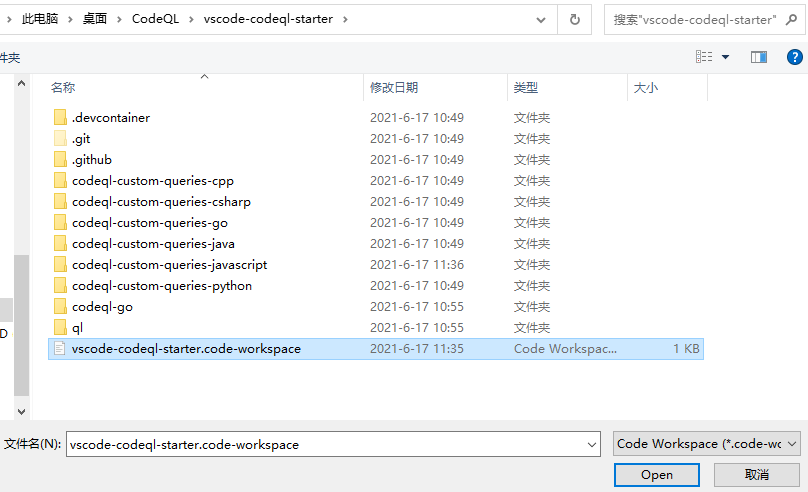Expand the chevron after 此电脑 breadcrumb
The width and height of the screenshot is (808, 492).
(70, 20)
